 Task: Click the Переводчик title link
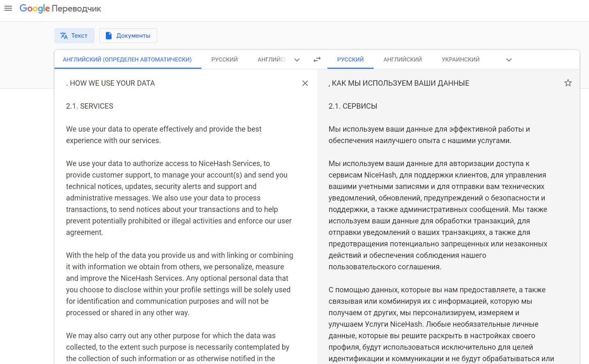coord(76,9)
